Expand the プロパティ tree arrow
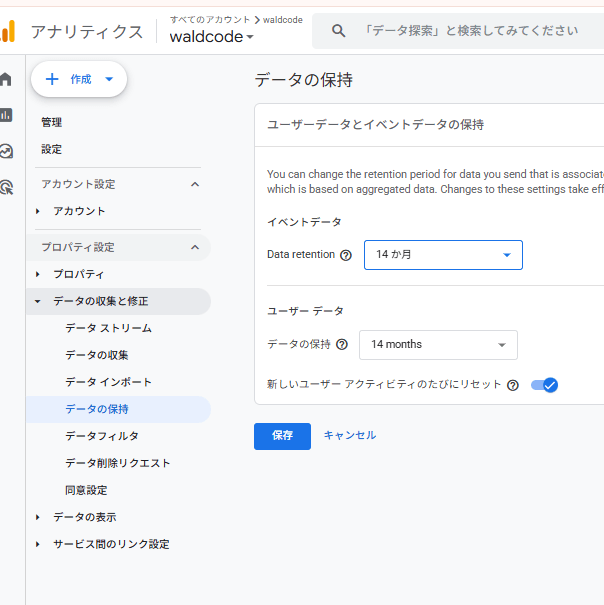Viewport: 604px width, 605px height. (37, 274)
